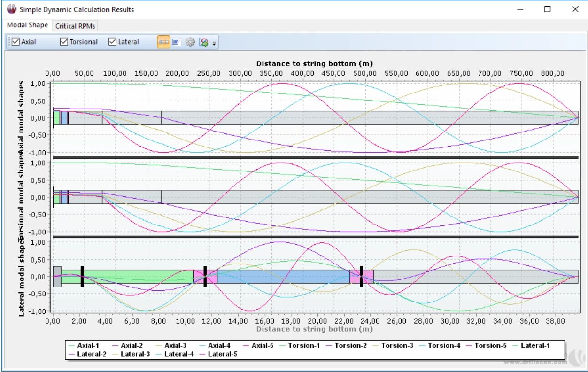Click the black 'Distance to string bottom (m)' title above the axial chart
588x372 pixels.
pos(315,63)
